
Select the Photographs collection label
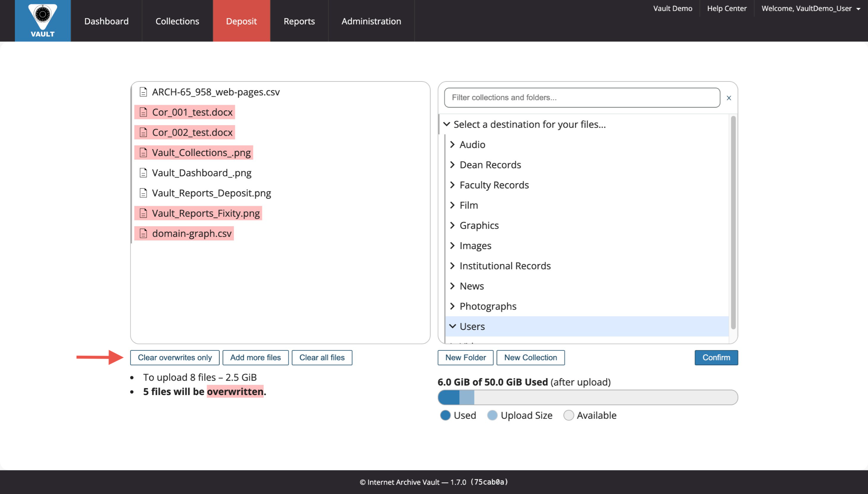tap(488, 306)
